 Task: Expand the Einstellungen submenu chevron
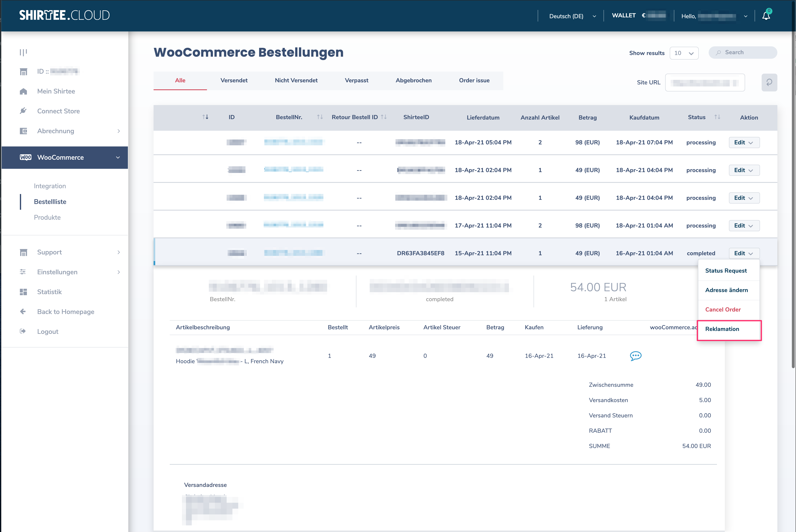point(118,272)
